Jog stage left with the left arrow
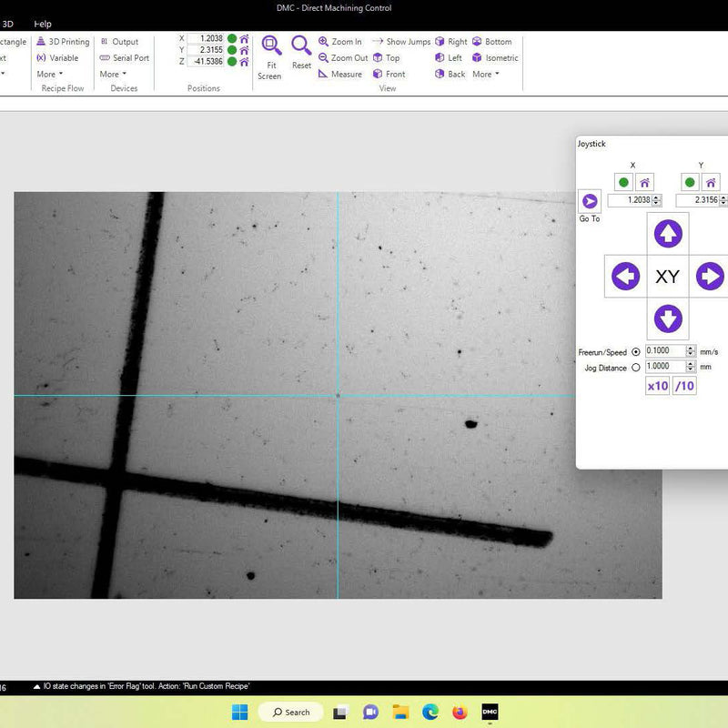The width and height of the screenshot is (728, 728). pyautogui.click(x=626, y=277)
